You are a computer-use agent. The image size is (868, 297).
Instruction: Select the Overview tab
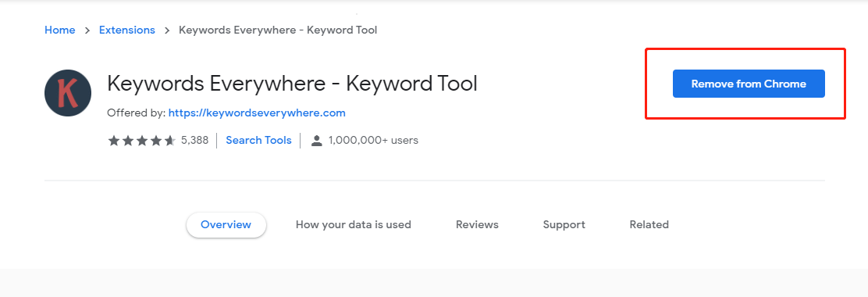pos(226,225)
